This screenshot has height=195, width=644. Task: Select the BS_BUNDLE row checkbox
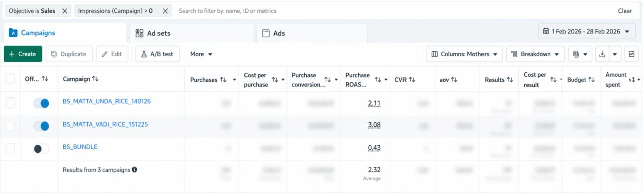(10, 149)
